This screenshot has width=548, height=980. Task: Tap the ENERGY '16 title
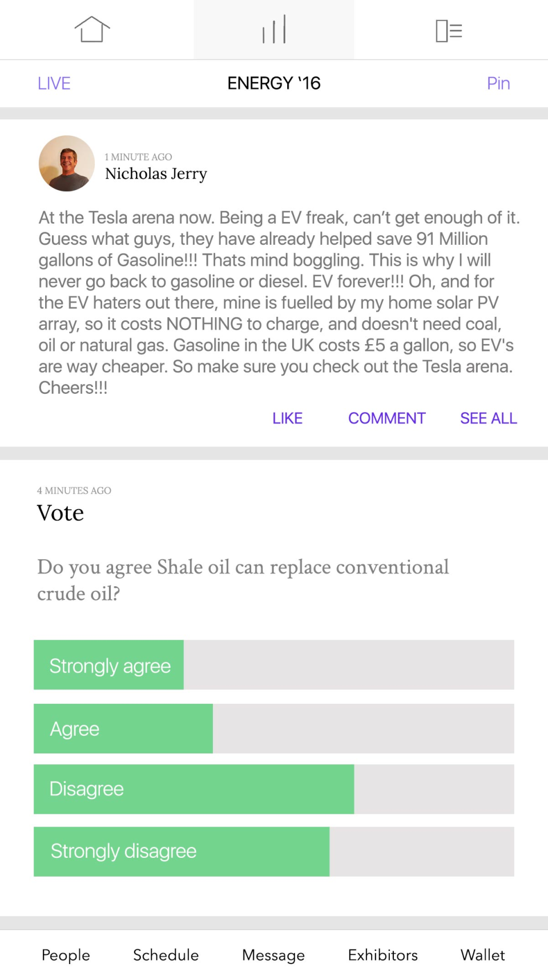(x=274, y=83)
